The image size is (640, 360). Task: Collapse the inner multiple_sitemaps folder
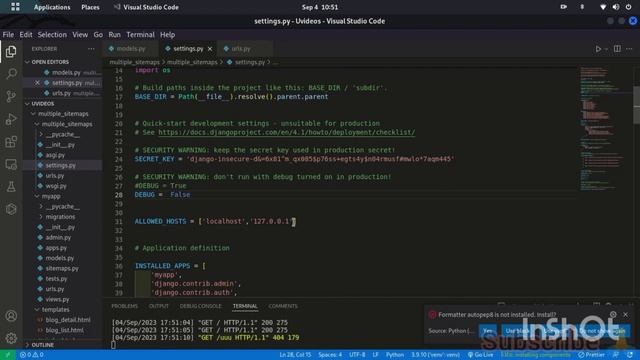click(67, 124)
